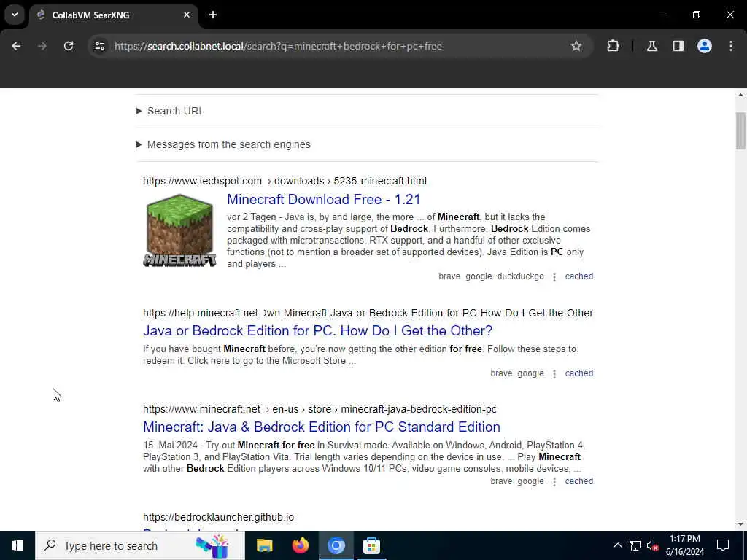Screen dimensions: 747x560
Task: Open more options for minecraft.net store result
Action: coord(554,481)
